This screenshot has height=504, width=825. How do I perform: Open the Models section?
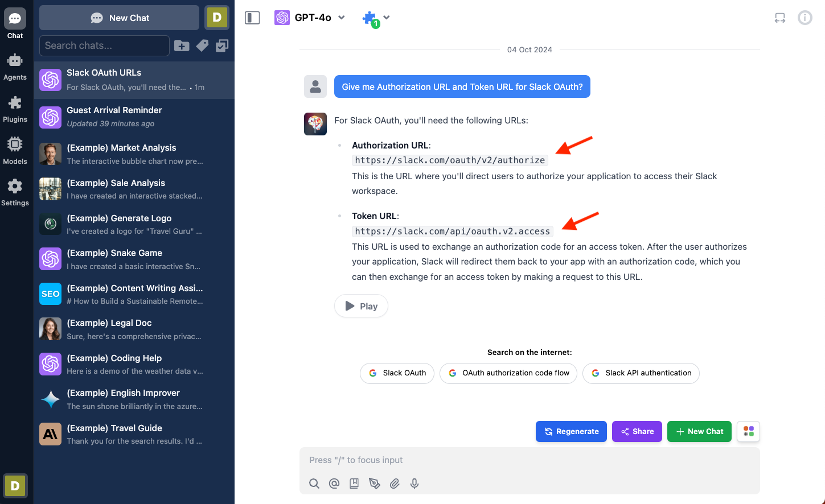15,151
